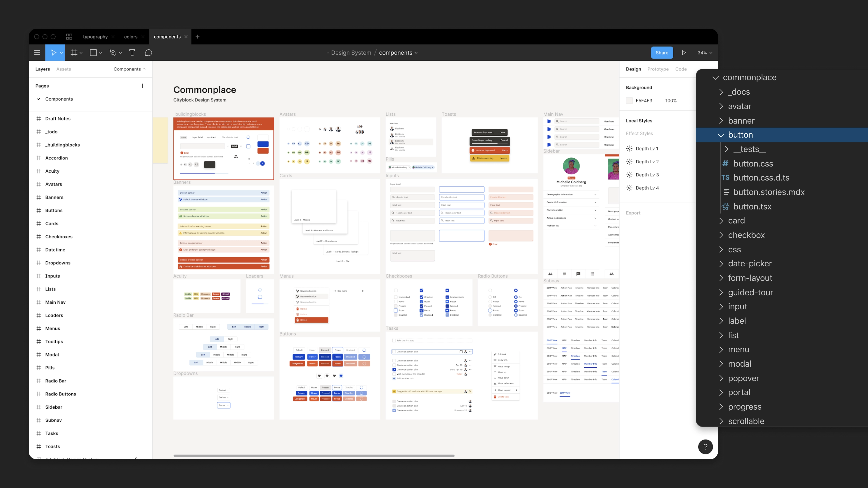Add a new page with plus button
Image resolution: width=868 pixels, height=488 pixels.
pos(142,85)
